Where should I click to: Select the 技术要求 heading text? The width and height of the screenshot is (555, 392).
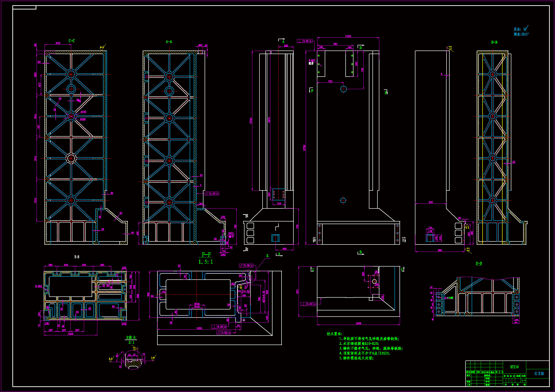coord(334,334)
